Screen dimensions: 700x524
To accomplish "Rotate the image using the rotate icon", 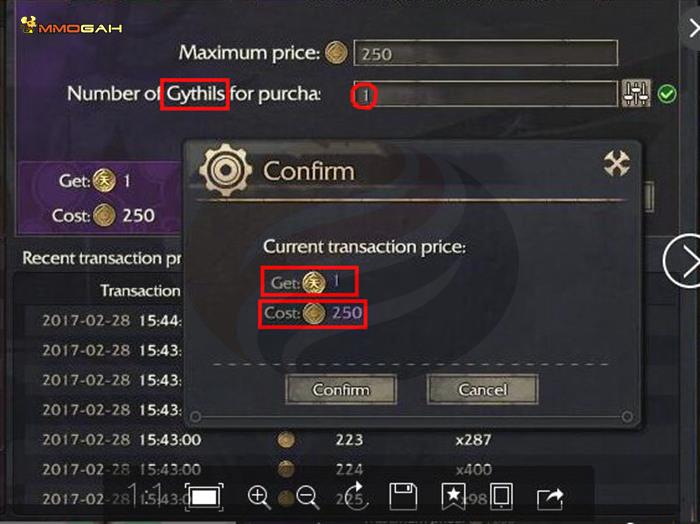I will click(356, 497).
